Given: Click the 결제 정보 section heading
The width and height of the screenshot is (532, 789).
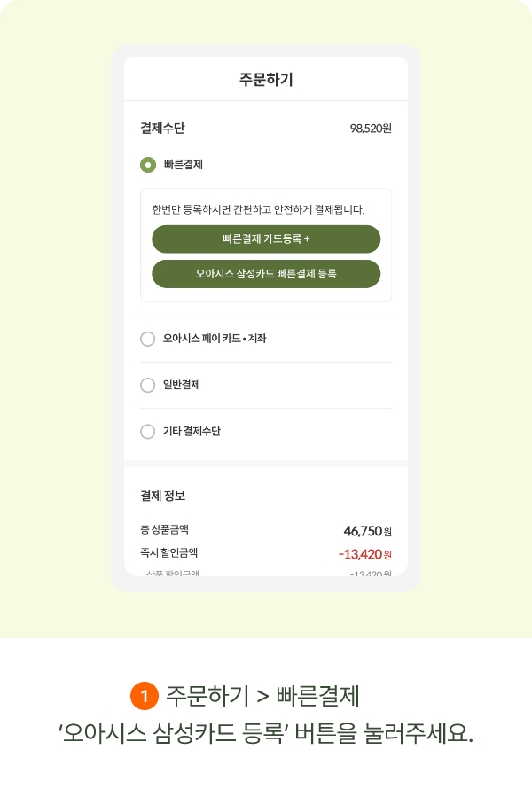Looking at the screenshot, I should click(162, 496).
